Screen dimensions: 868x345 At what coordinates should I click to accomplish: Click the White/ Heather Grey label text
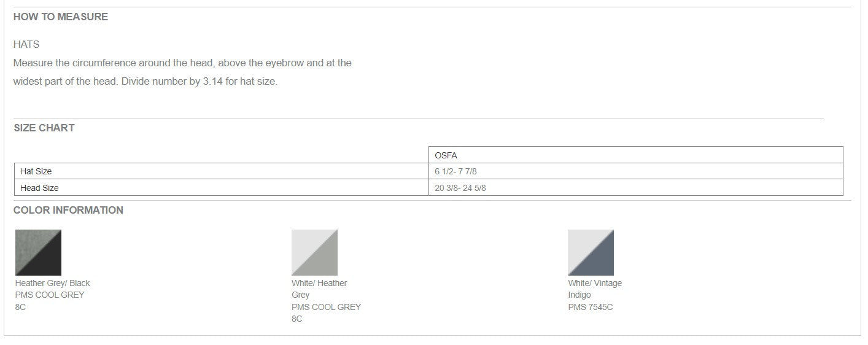(x=319, y=289)
